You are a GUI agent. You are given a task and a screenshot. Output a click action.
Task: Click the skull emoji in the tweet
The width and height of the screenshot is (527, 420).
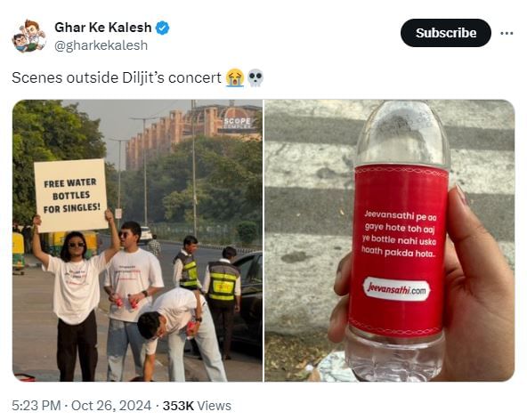[255, 77]
